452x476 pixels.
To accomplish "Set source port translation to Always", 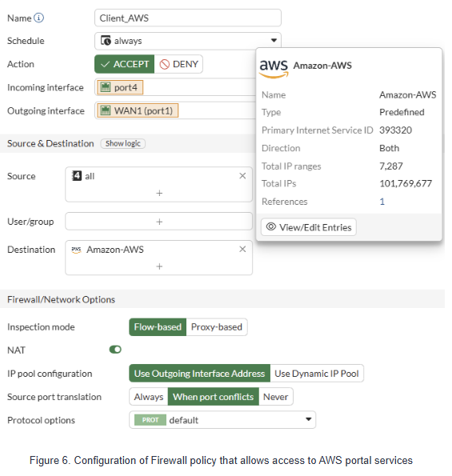I will 149,397.
